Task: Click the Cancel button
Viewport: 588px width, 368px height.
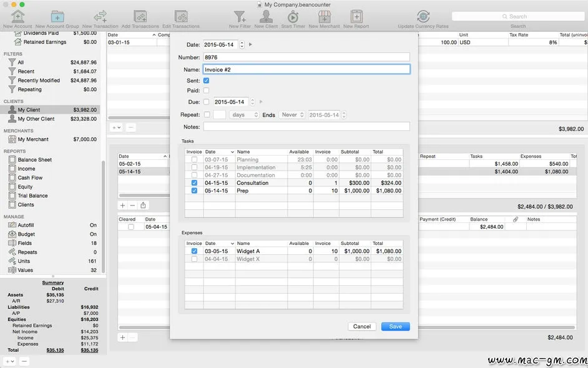Action: pyautogui.click(x=362, y=327)
